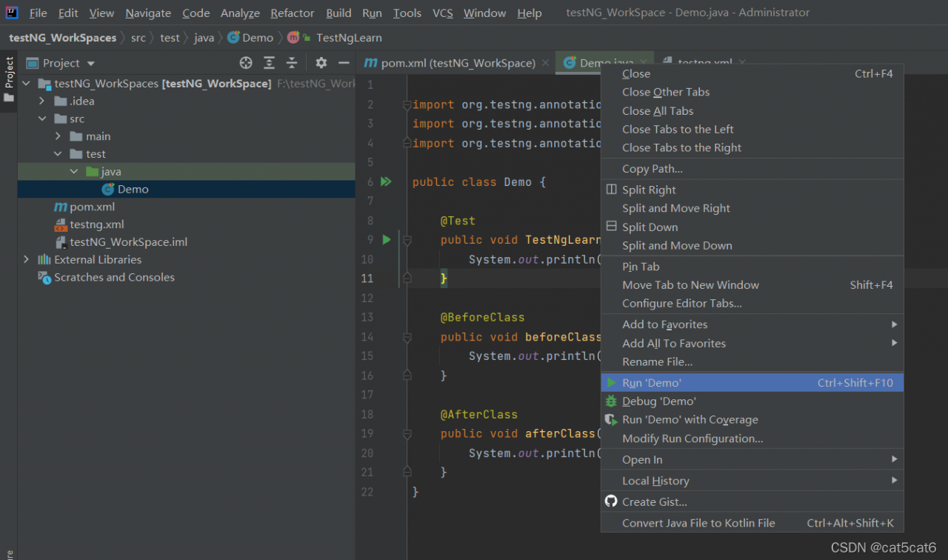
Task: Open Add to Favorites submenu
Action: 752,324
